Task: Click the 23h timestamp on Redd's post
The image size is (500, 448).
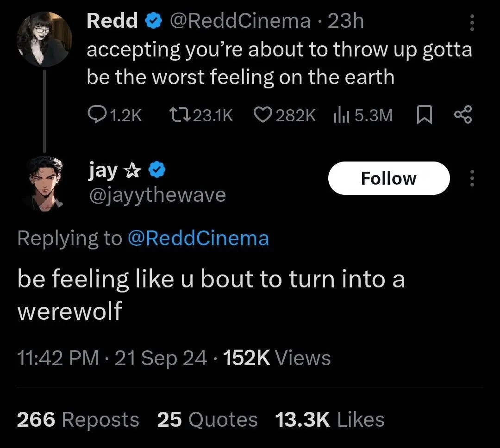Action: [346, 21]
